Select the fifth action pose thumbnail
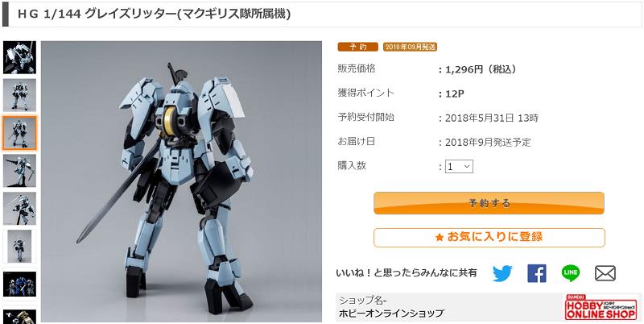 click(19, 209)
